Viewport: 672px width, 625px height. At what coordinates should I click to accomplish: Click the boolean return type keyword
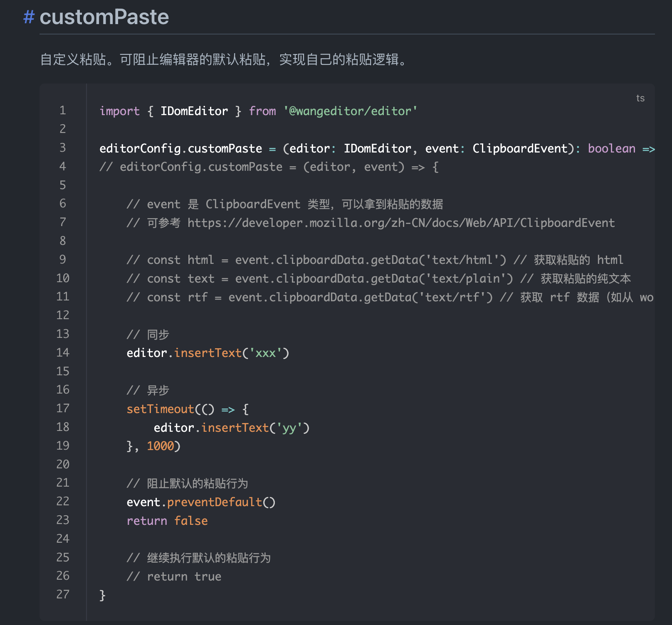point(612,148)
